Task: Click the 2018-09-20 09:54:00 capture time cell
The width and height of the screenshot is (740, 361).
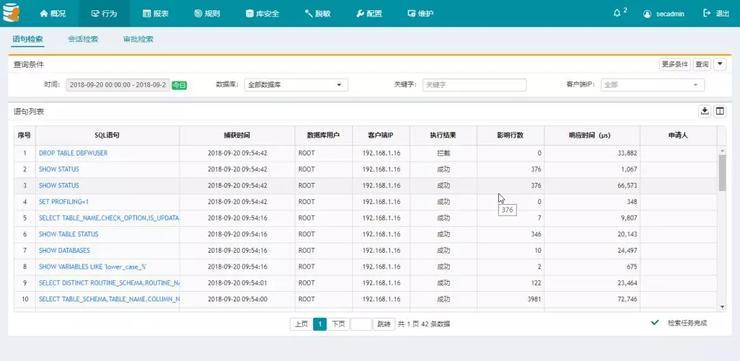Action: 237,299
